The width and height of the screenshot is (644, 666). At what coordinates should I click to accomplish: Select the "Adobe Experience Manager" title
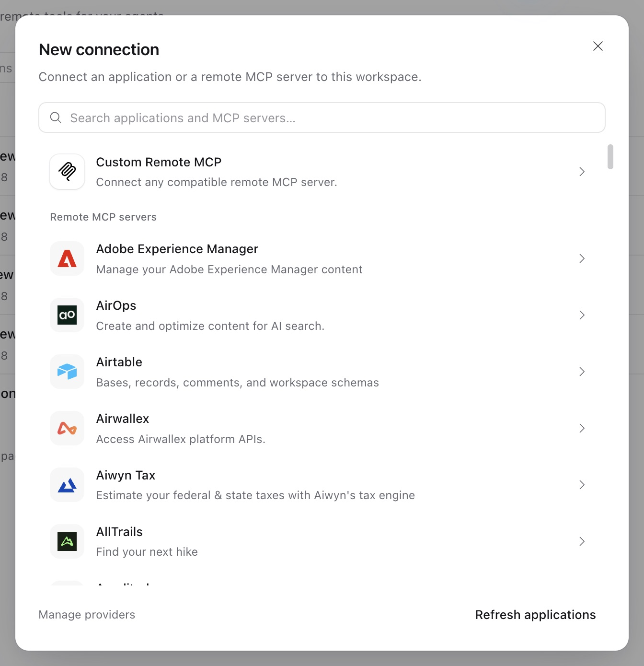(177, 249)
